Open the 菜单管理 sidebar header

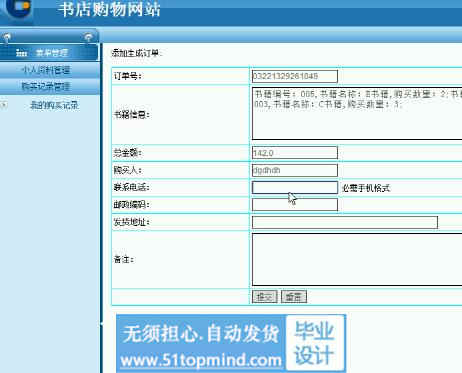click(49, 52)
